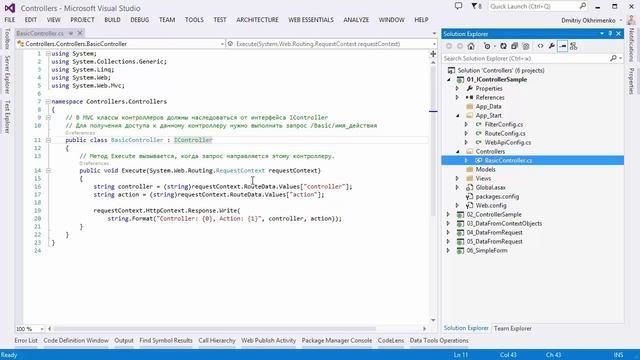
Task: Select Global.asax in Solution Explorer
Action: pos(490,187)
